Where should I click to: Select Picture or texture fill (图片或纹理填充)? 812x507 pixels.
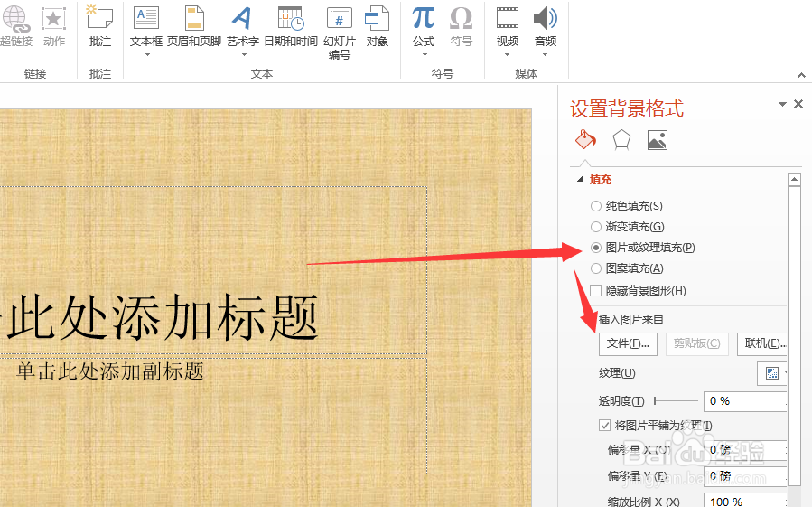(x=596, y=248)
